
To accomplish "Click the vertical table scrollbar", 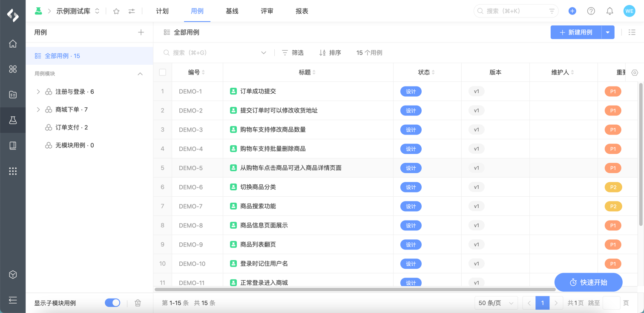I will (x=641, y=154).
